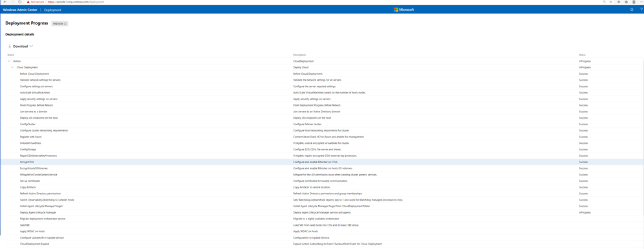This screenshot has height=249, width=644.
Task: Open the browser collections icon
Action: (x=626, y=2)
